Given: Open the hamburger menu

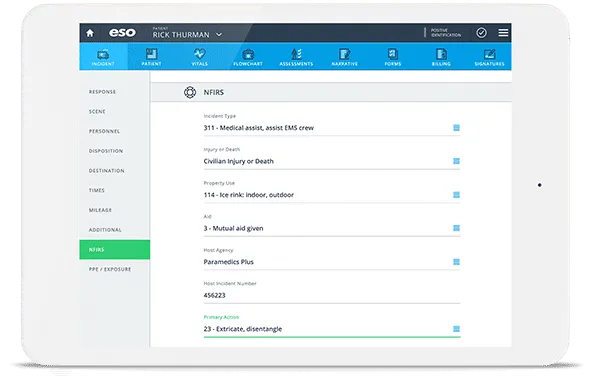Looking at the screenshot, I should pyautogui.click(x=503, y=33).
